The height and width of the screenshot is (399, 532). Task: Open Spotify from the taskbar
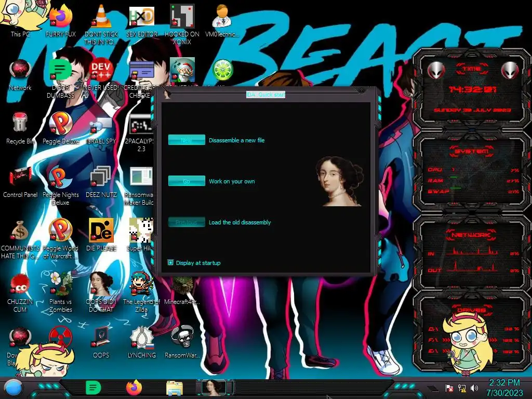pyautogui.click(x=94, y=388)
